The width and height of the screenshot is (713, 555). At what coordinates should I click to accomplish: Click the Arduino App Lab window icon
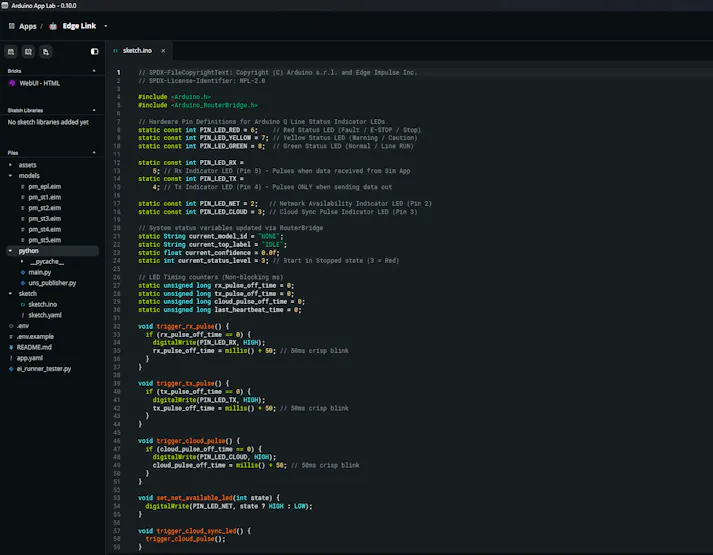pyautogui.click(x=5, y=5)
